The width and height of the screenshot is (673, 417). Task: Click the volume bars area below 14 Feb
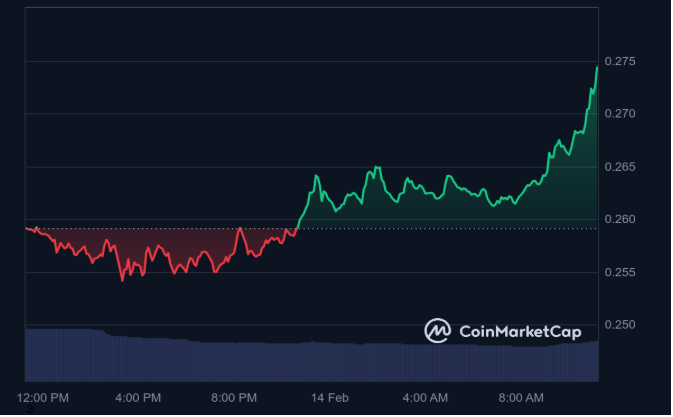(330, 360)
